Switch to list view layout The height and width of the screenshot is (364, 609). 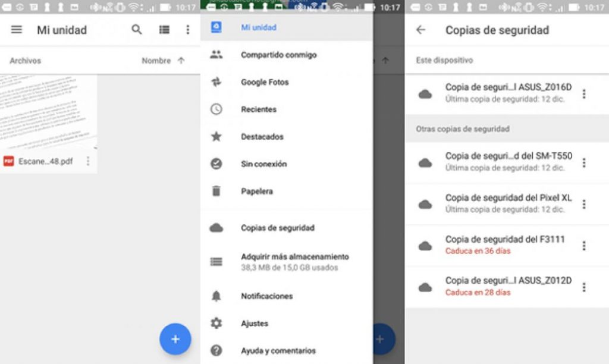point(164,30)
